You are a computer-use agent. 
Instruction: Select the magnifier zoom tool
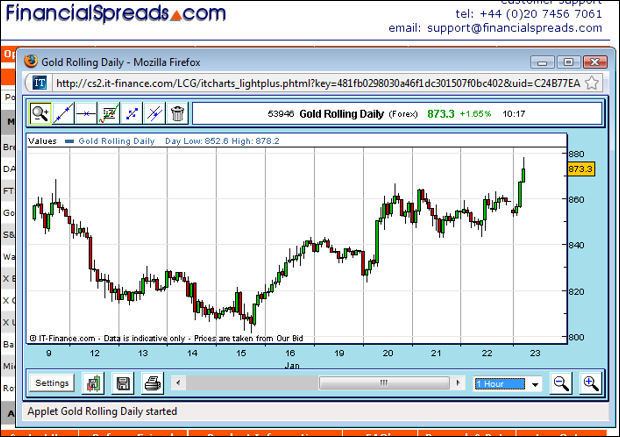click(x=40, y=114)
